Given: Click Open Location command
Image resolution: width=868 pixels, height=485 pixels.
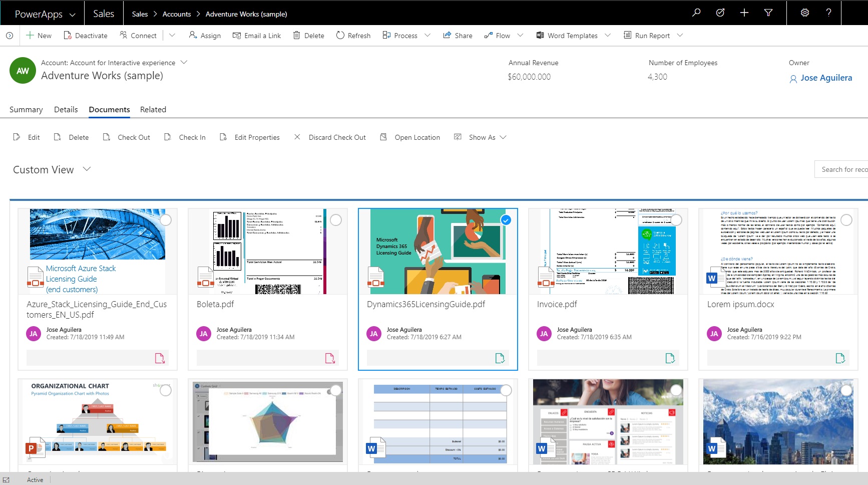Looking at the screenshot, I should (x=410, y=137).
